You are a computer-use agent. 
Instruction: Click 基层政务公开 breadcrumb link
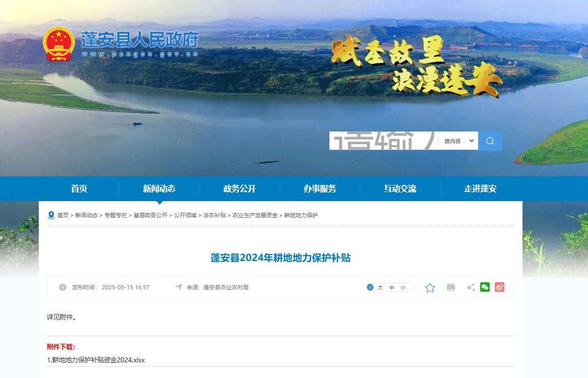(x=150, y=215)
